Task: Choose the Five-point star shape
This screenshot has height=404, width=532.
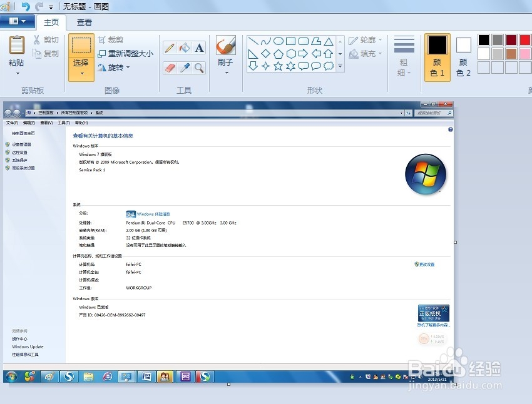Action: click(x=279, y=66)
